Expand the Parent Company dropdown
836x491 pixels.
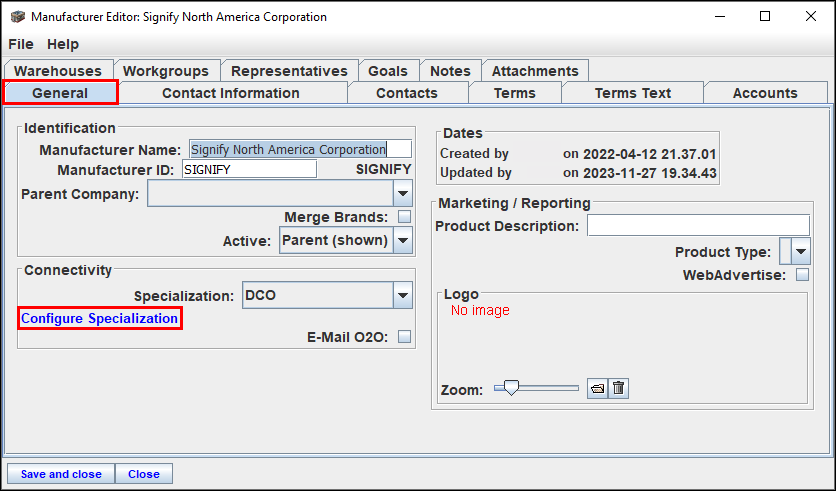click(403, 194)
